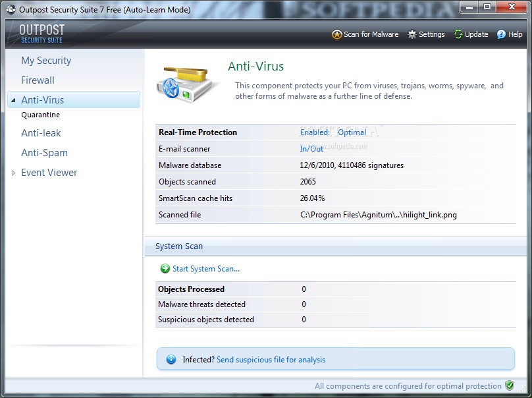The height and width of the screenshot is (398, 532).
Task: Click the Suspicious objects detected label
Action: [x=205, y=320]
